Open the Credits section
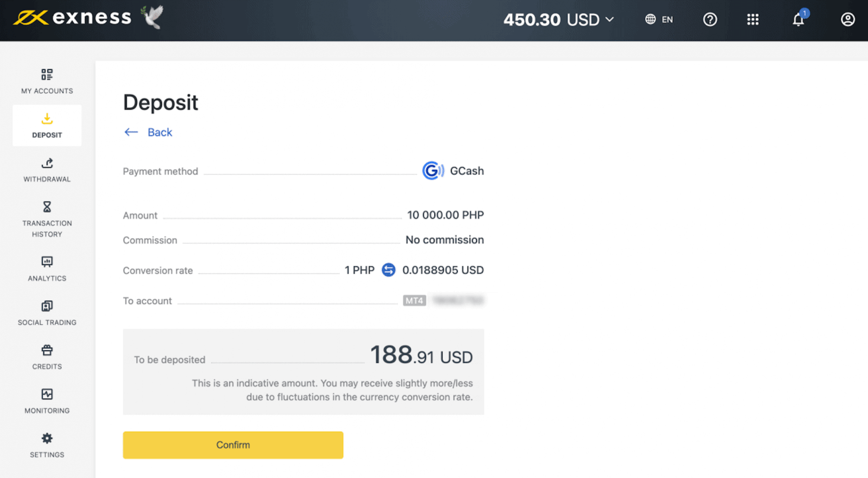Image resolution: width=868 pixels, height=478 pixels. coord(47,356)
